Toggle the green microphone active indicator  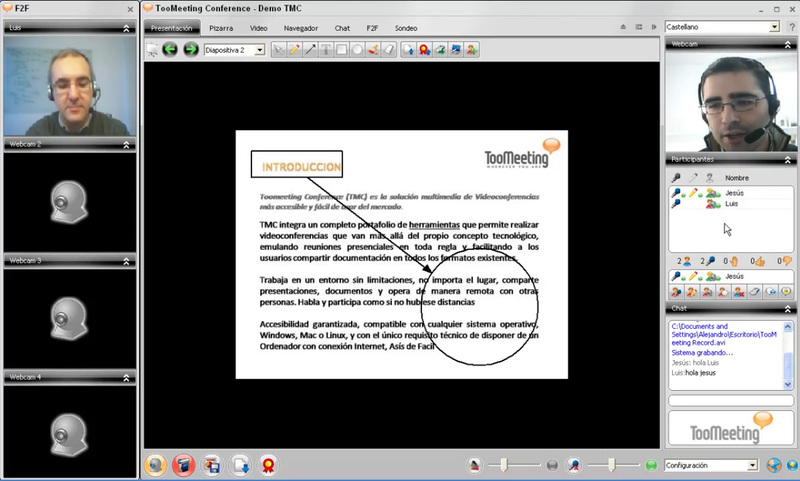click(x=651, y=465)
